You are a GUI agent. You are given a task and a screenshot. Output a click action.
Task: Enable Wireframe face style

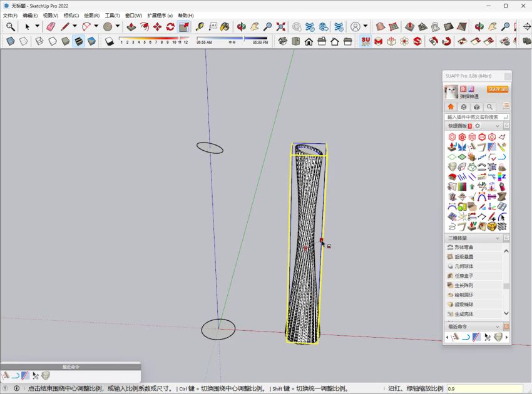39,41
